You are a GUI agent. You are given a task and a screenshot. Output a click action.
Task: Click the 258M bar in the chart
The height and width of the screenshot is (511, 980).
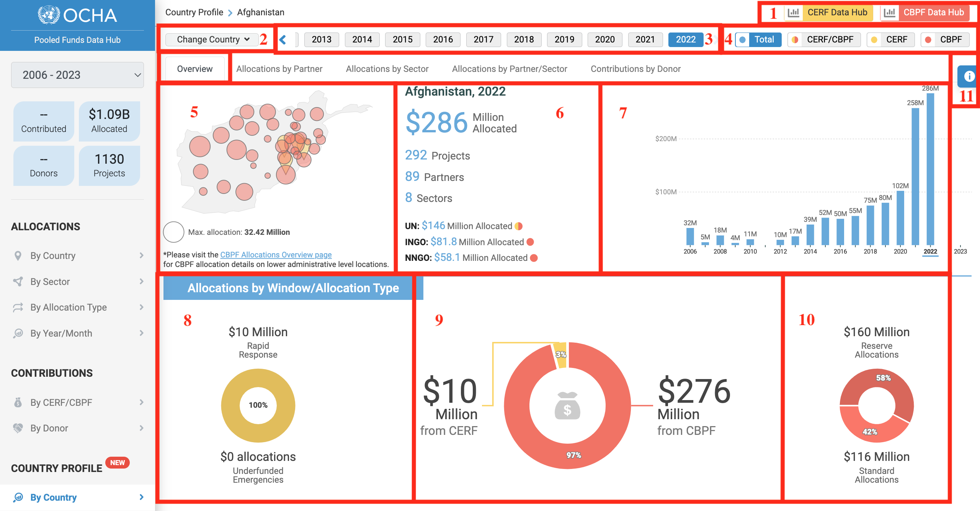tap(915, 177)
